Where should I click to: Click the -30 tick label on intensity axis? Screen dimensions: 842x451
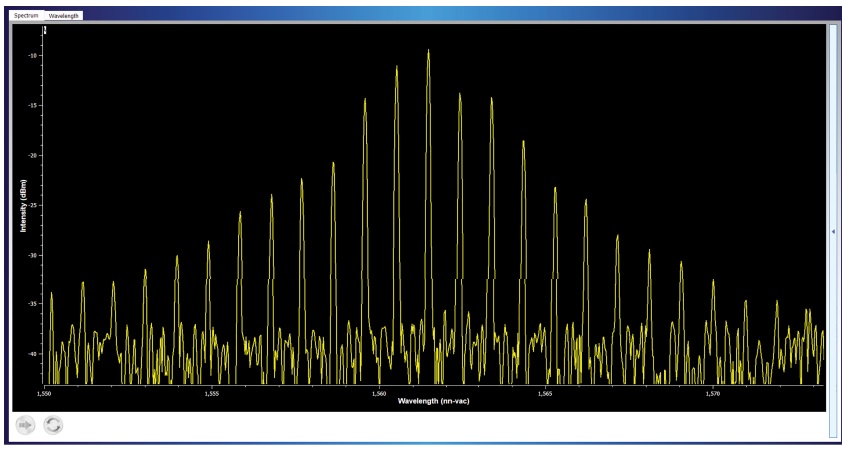33,254
